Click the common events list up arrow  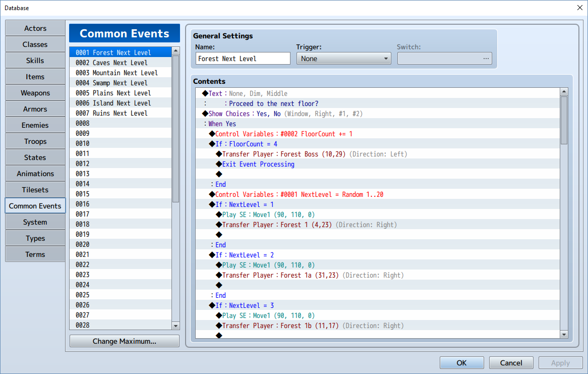175,50
